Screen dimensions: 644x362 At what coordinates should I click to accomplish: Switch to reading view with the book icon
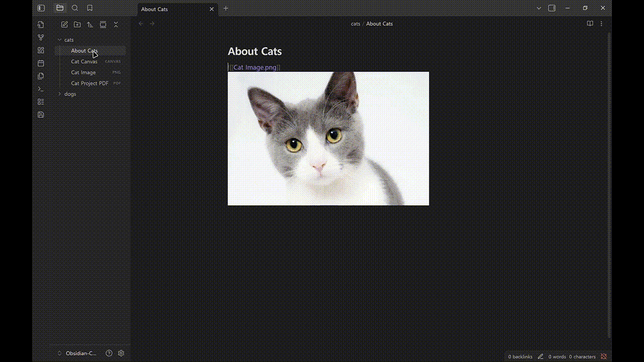[x=589, y=23]
